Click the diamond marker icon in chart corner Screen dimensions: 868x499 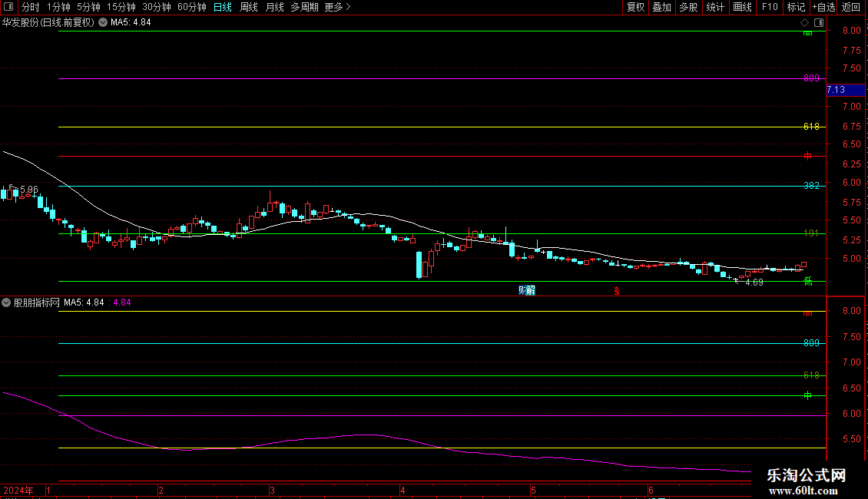(804, 23)
